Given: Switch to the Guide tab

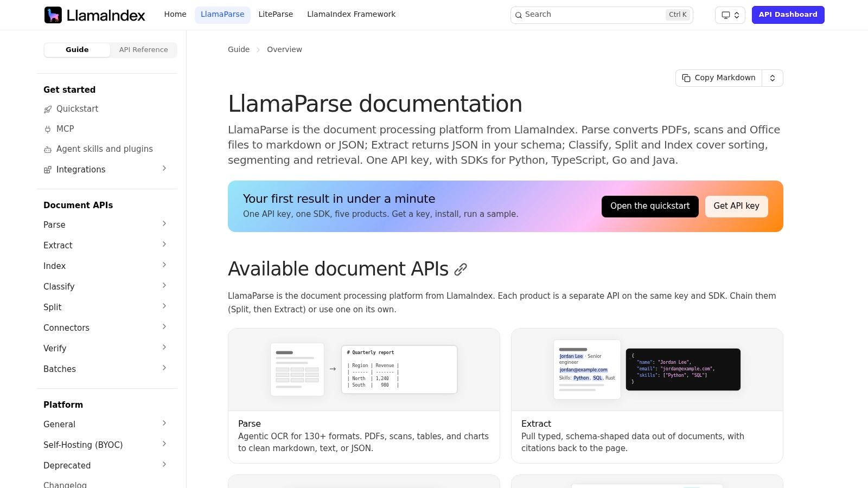Looking at the screenshot, I should (77, 50).
